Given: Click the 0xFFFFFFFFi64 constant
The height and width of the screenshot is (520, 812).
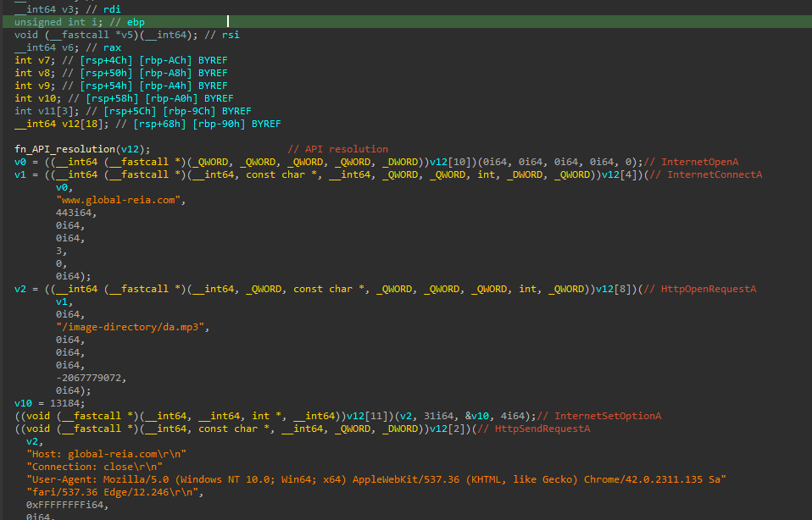Looking at the screenshot, I should coord(64,505).
